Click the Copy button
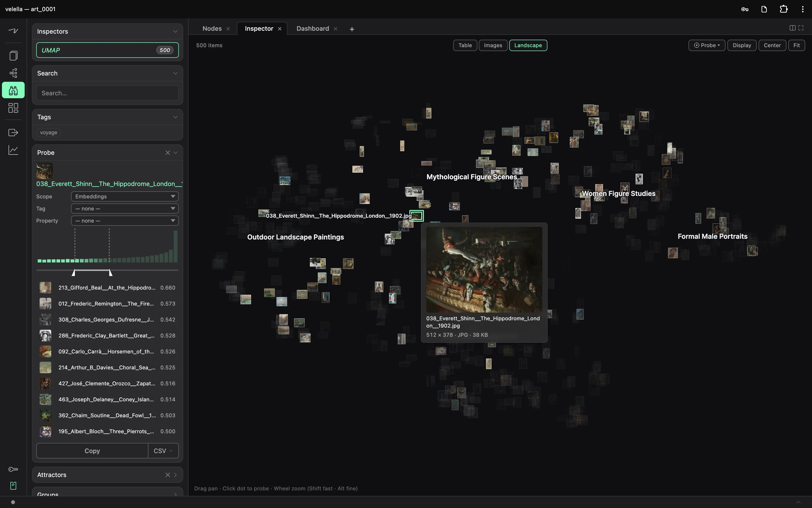Image resolution: width=812 pixels, height=508 pixels. tap(92, 451)
